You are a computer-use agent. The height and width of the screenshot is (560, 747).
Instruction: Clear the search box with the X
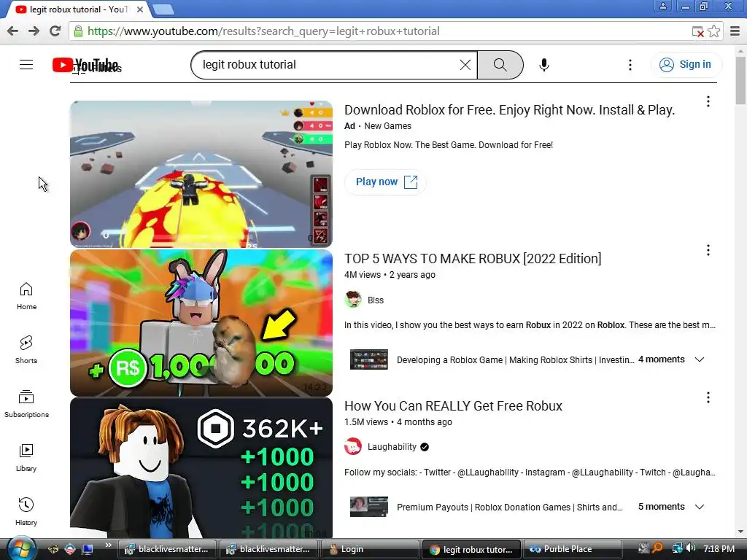(465, 65)
